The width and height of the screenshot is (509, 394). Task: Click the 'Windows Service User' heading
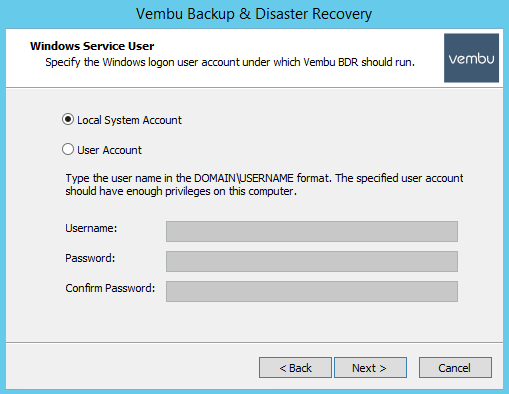click(x=92, y=46)
